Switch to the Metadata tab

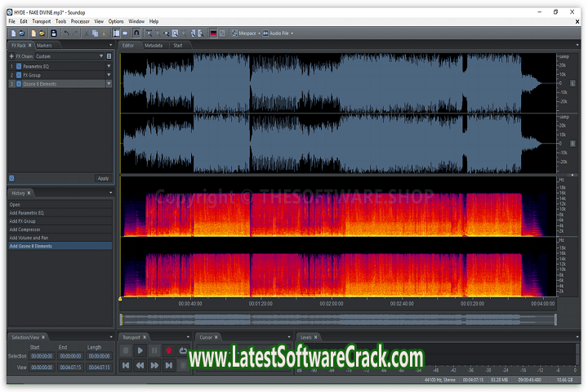[x=153, y=46]
